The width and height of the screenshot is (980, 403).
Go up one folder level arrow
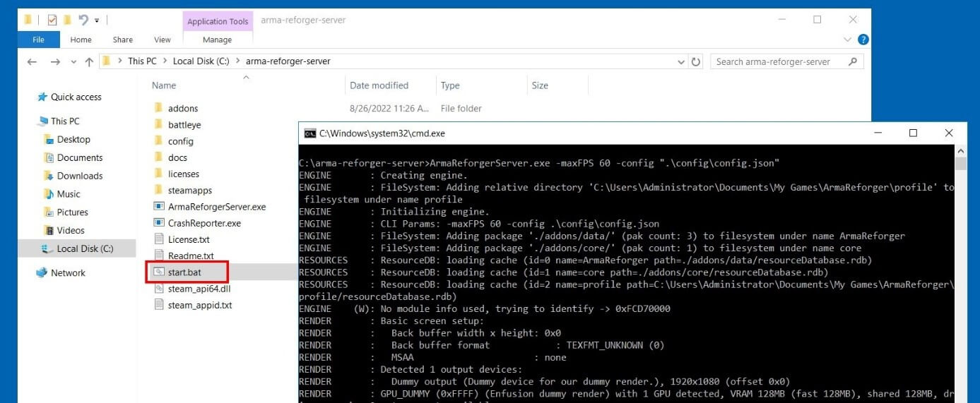[x=89, y=62]
